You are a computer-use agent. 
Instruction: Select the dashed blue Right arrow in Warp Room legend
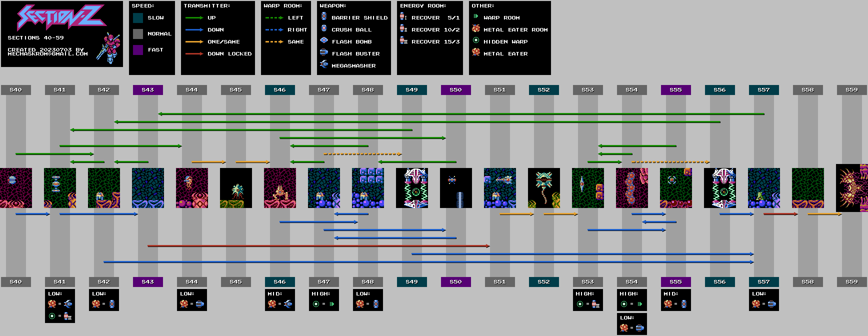click(x=274, y=30)
